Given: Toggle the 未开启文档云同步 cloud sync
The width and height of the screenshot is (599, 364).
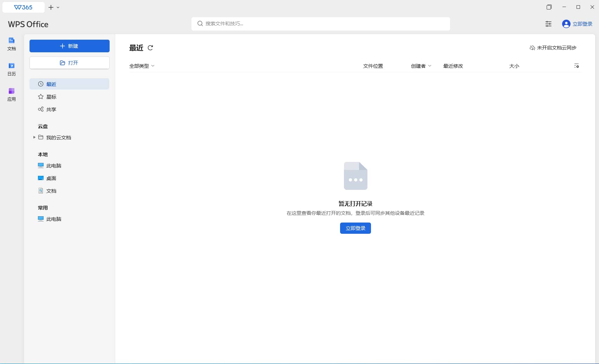Looking at the screenshot, I should tap(553, 48).
